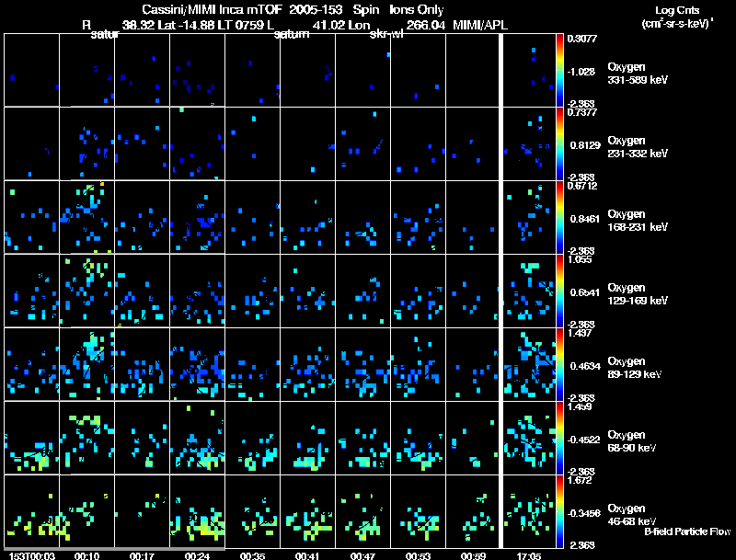
Task: Select the 00:47 time label
Action: (362, 555)
